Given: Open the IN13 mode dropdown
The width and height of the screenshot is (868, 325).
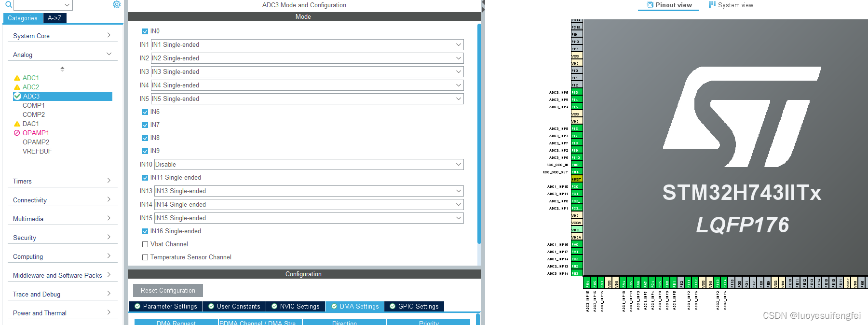Looking at the screenshot, I should coord(309,191).
